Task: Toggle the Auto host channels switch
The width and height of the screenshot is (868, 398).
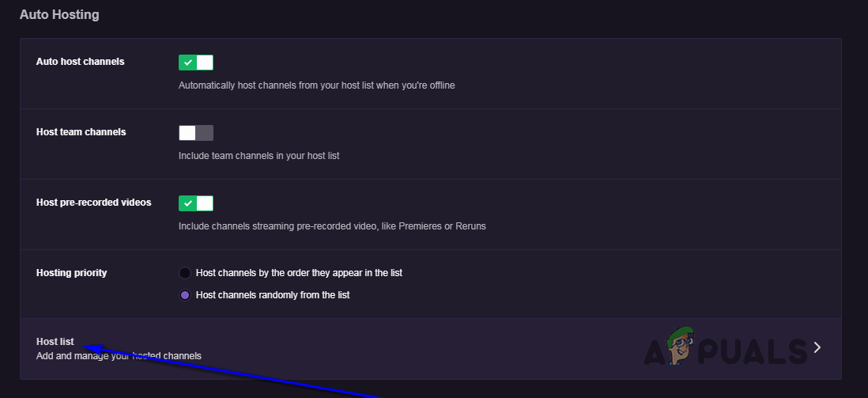Action: coord(196,63)
